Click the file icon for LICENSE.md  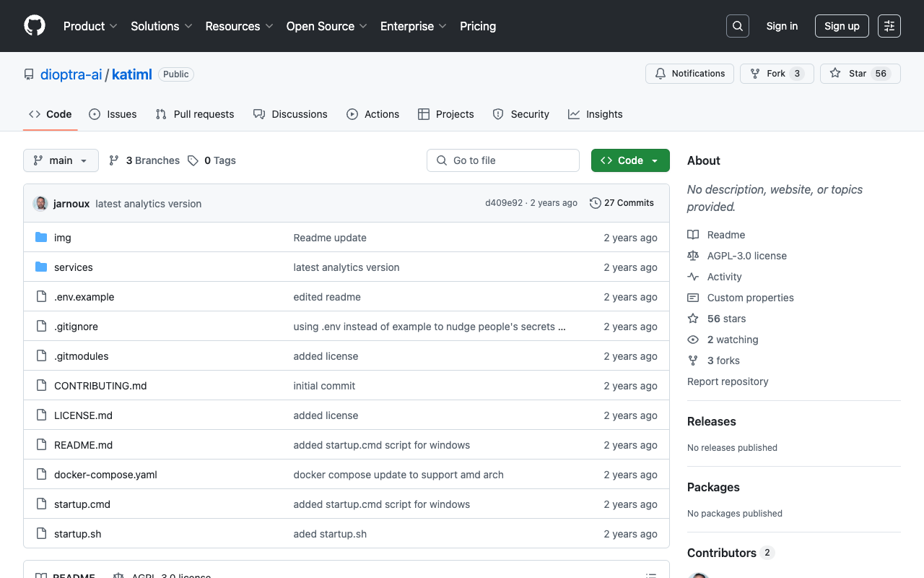[x=41, y=415]
